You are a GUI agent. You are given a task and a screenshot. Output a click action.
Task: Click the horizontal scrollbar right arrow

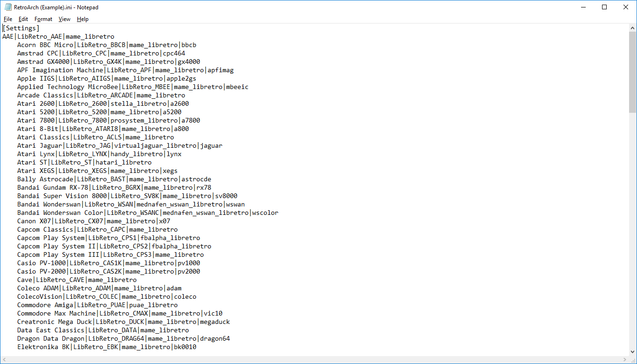625,360
